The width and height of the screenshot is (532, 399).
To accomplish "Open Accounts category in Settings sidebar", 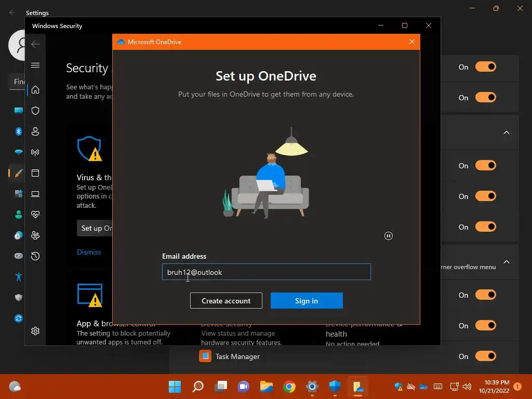I will (19, 215).
